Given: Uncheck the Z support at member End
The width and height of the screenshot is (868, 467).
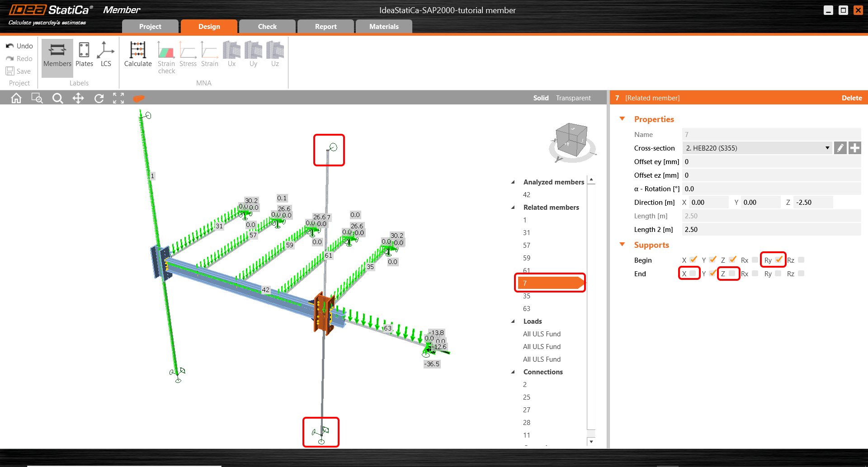Looking at the screenshot, I should tap(733, 274).
